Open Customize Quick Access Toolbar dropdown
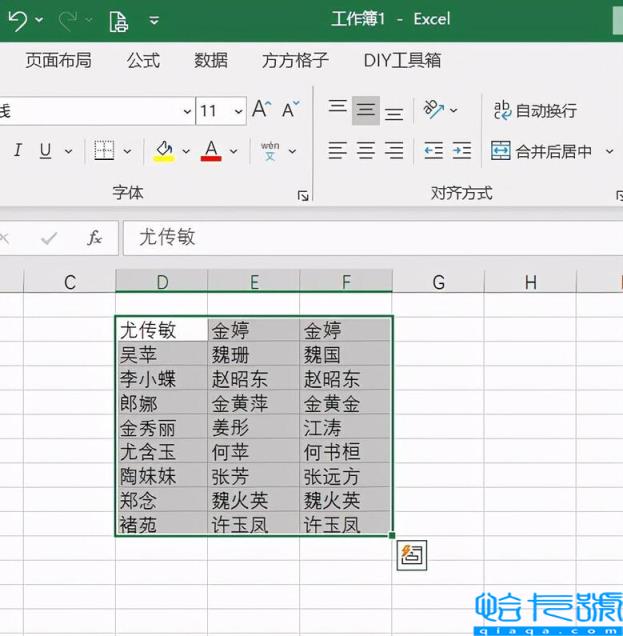This screenshot has width=623, height=636. [154, 20]
